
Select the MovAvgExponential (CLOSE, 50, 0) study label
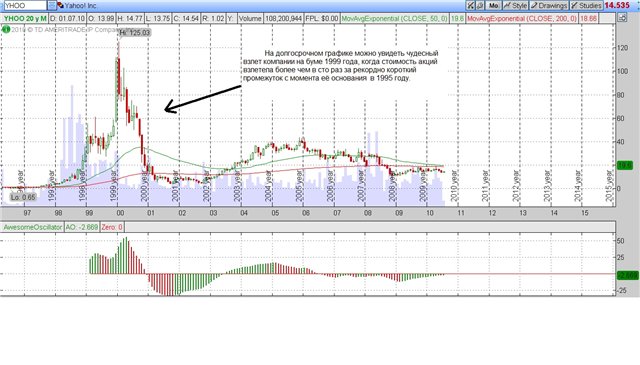[394, 18]
